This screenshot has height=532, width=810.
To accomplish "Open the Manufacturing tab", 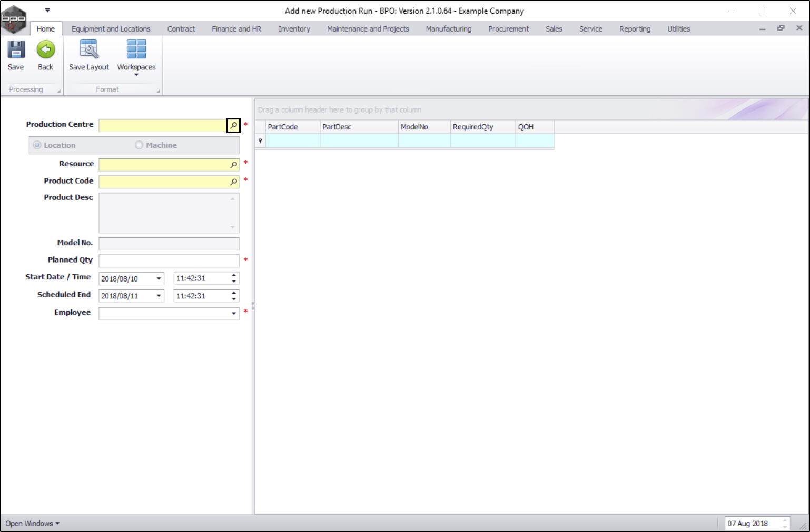I will (x=449, y=29).
